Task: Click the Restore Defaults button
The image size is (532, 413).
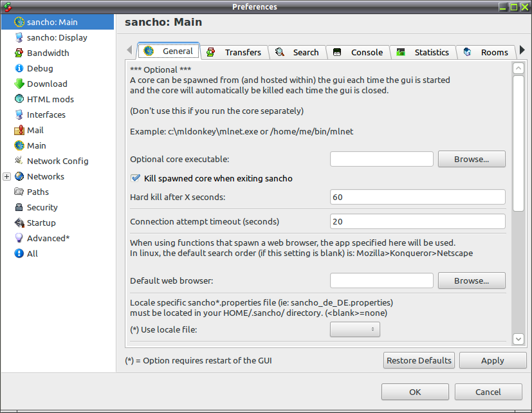Action: 419,360
